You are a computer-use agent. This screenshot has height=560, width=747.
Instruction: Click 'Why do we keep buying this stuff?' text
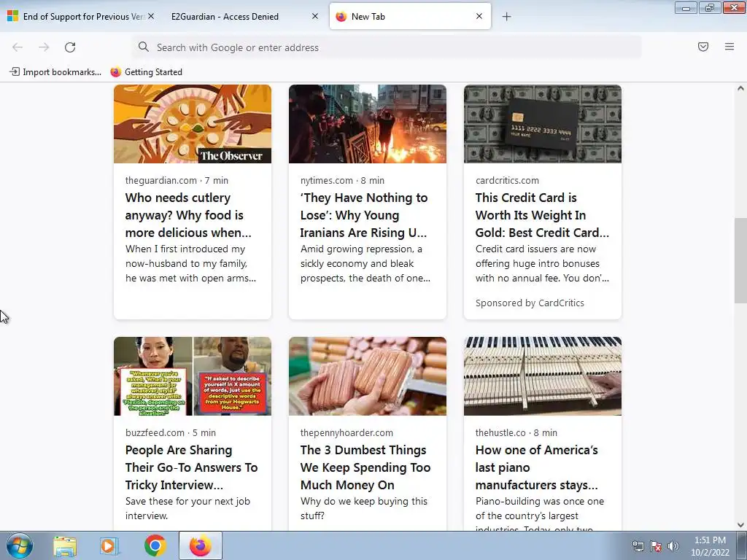pos(364,508)
